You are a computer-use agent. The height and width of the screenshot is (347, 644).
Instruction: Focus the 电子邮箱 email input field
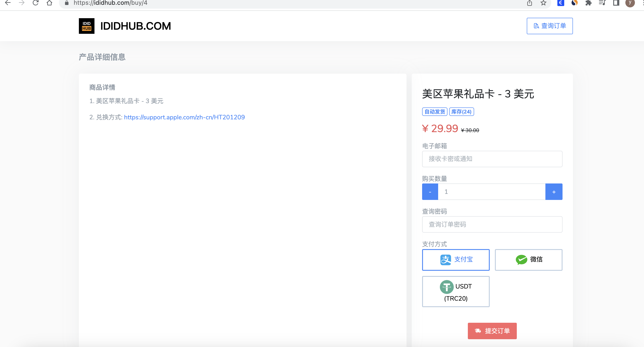(x=492, y=159)
